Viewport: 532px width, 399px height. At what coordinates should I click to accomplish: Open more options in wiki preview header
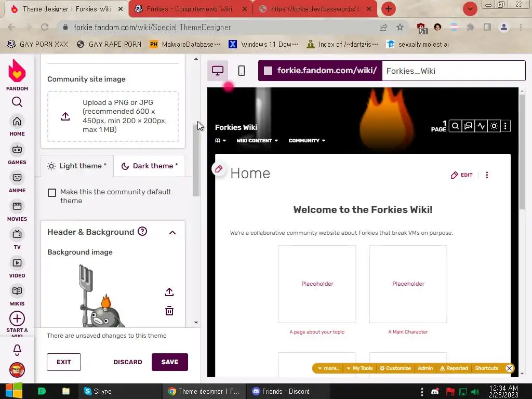coord(506,126)
